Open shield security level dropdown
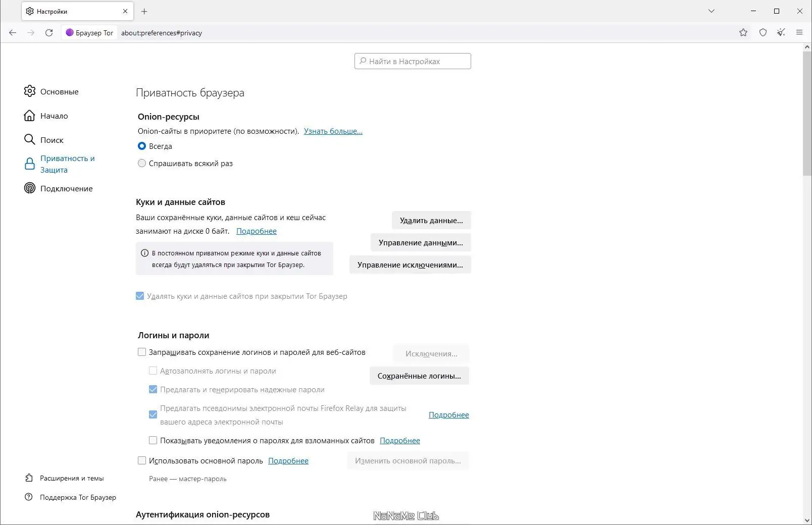The width and height of the screenshot is (812, 525). (x=763, y=32)
